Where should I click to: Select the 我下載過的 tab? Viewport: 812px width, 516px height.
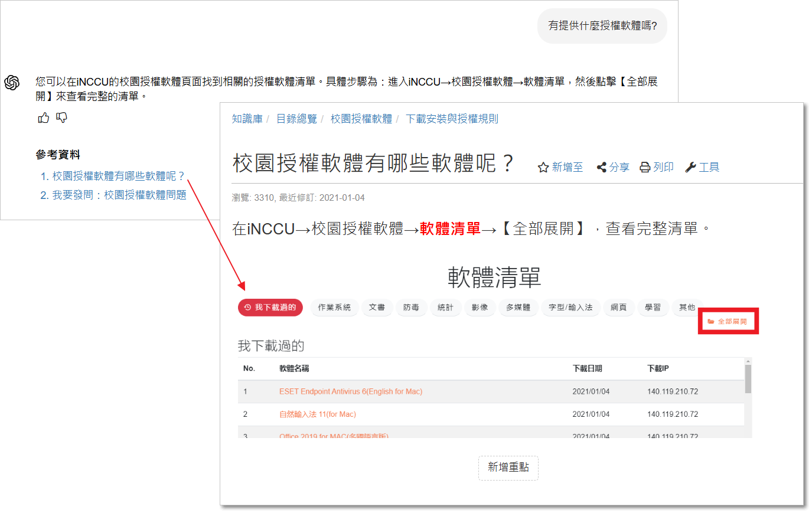click(270, 308)
